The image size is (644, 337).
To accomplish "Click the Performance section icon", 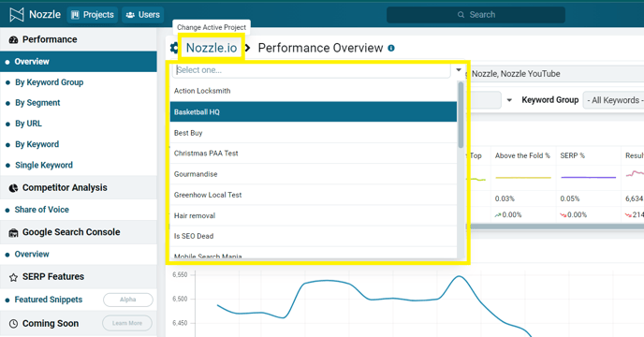I will coord(13,40).
